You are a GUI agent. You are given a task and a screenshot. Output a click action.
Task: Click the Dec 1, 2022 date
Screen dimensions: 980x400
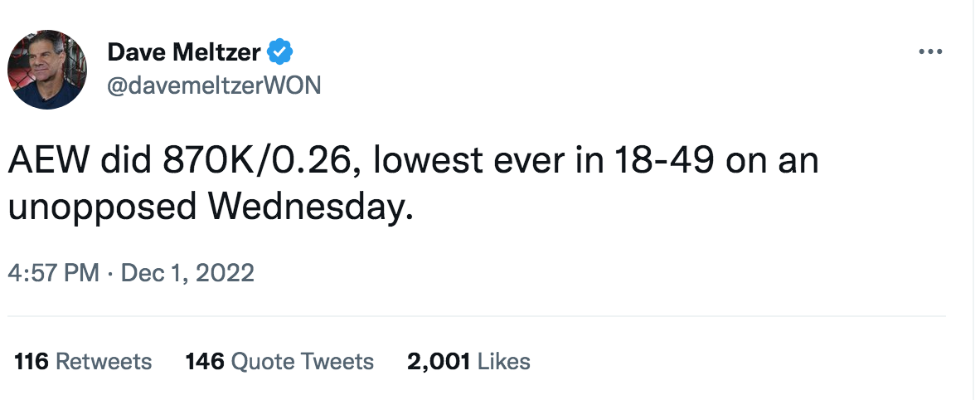click(187, 272)
